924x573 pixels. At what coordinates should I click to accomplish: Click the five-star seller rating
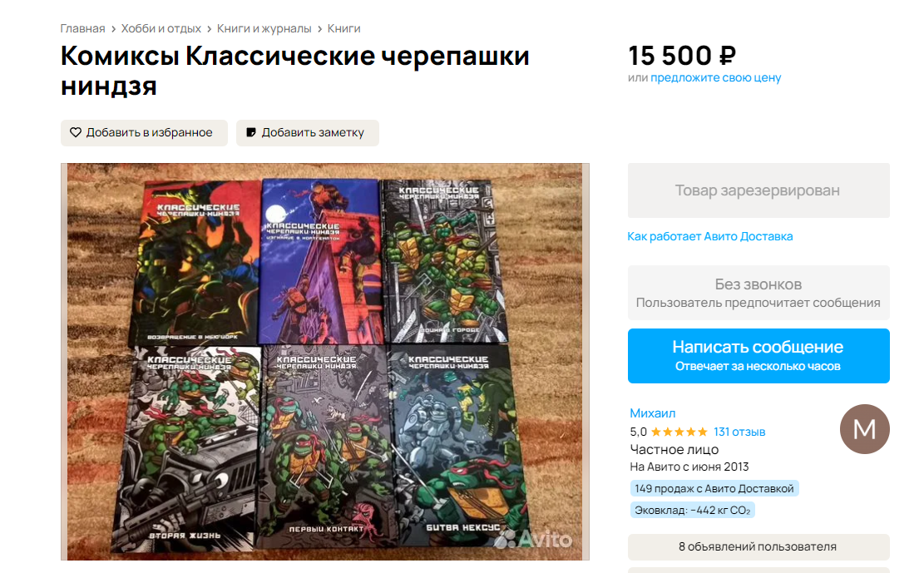(x=679, y=432)
